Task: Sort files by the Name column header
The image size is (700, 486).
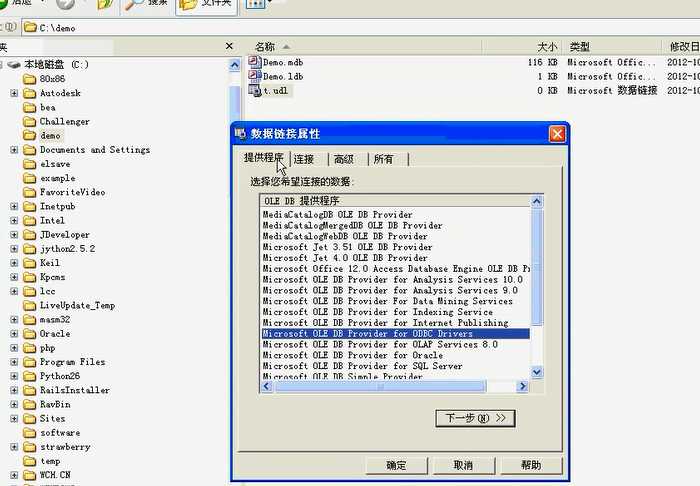Action: [363, 46]
